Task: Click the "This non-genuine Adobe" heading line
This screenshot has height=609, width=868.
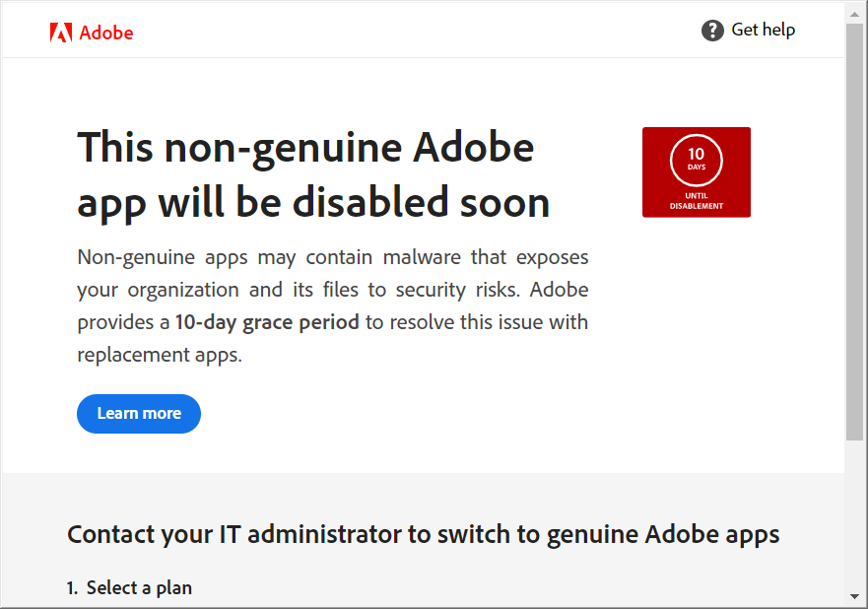Action: click(x=305, y=148)
